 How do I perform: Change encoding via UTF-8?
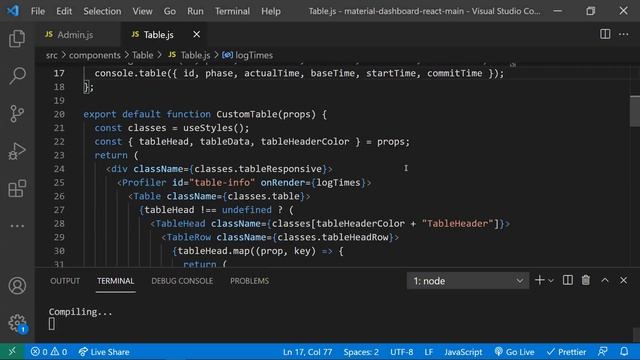(402, 352)
